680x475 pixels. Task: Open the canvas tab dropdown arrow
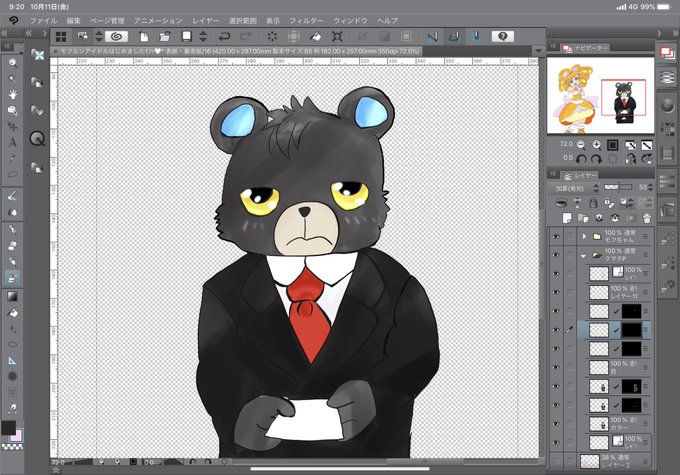point(538,51)
